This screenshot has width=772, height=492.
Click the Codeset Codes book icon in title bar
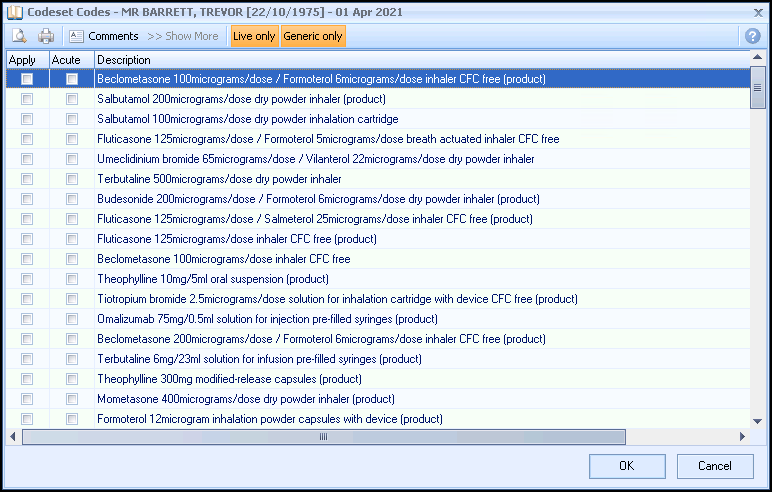point(12,12)
